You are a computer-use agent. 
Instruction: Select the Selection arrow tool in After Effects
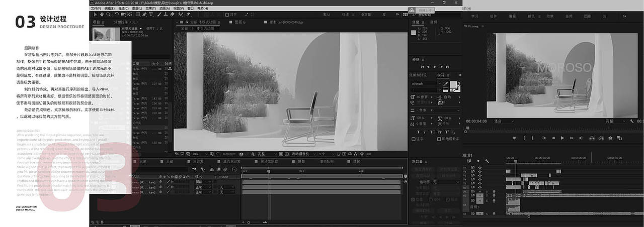(96, 15)
